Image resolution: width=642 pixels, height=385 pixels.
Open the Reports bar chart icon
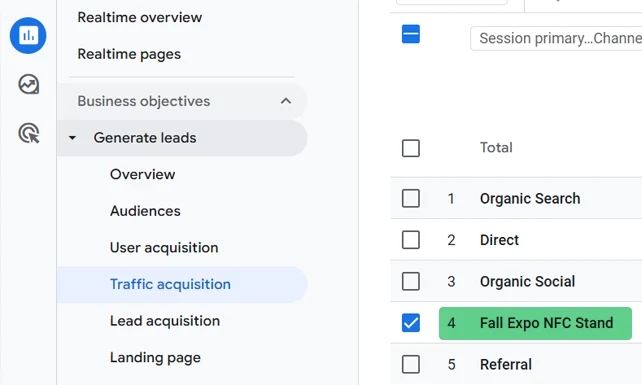click(28, 36)
